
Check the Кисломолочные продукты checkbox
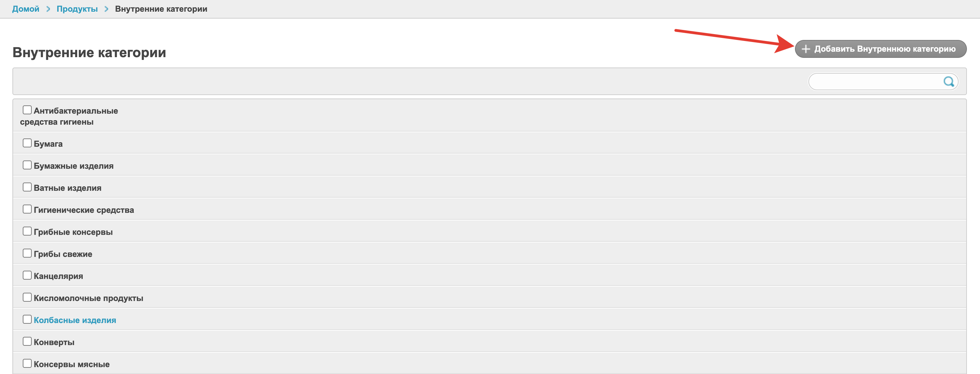click(x=27, y=297)
